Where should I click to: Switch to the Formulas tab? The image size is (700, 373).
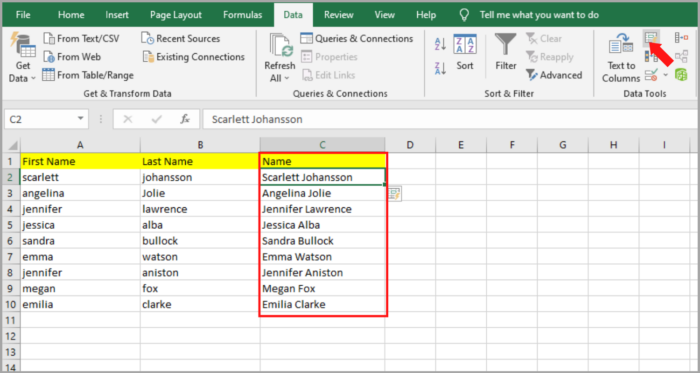point(242,15)
